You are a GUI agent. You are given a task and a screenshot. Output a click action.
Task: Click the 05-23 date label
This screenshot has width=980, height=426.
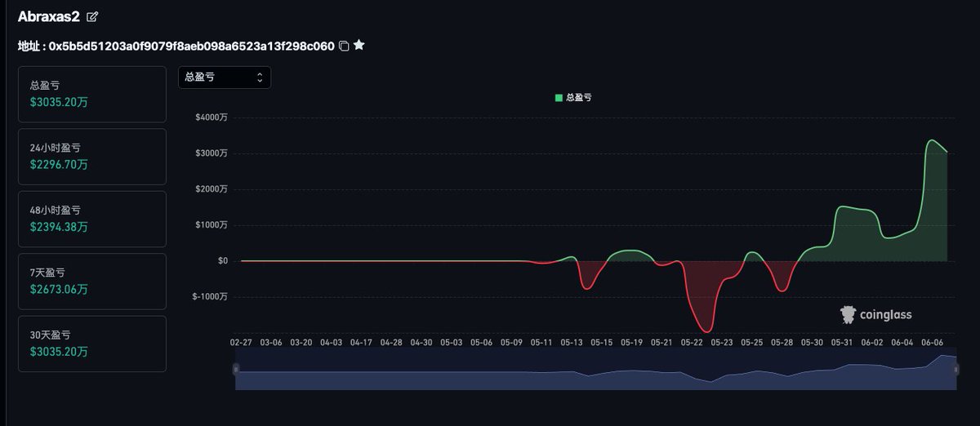point(722,343)
